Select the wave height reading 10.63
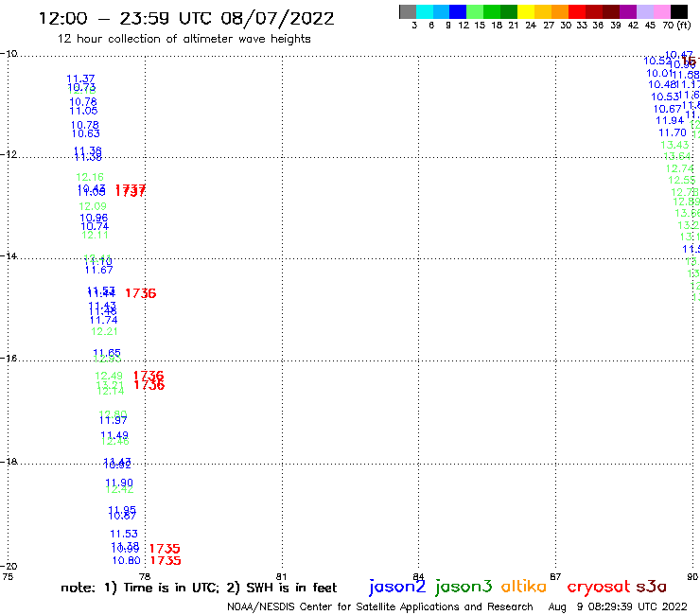 tap(86, 133)
